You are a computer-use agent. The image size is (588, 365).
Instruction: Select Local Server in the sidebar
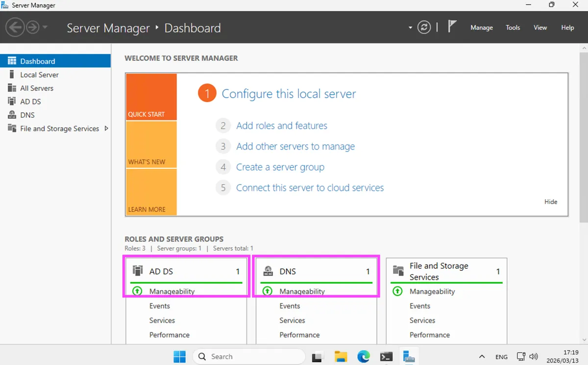click(x=39, y=75)
